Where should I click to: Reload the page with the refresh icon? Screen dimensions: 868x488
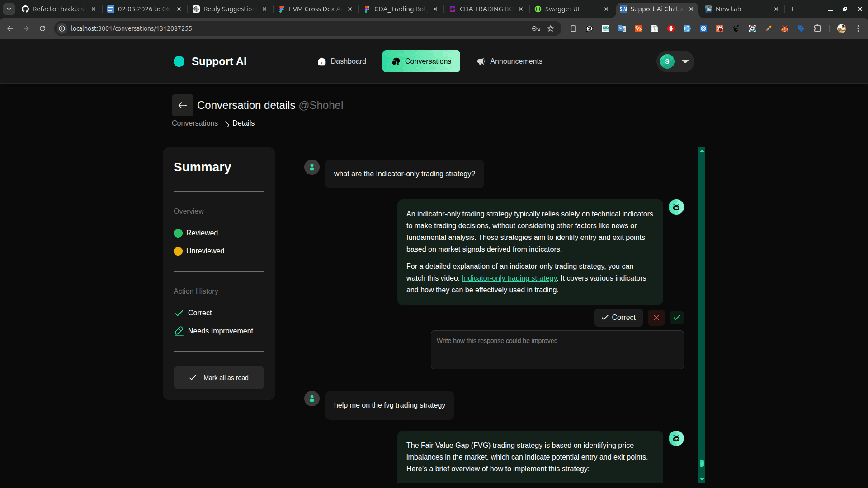42,28
